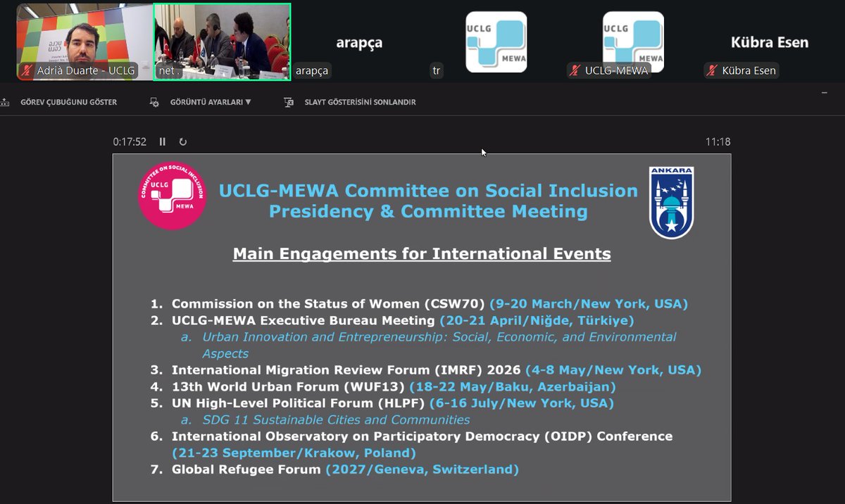Click the pink UCLG MEWA committee logo
This screenshot has height=504, width=845.
tap(173, 196)
